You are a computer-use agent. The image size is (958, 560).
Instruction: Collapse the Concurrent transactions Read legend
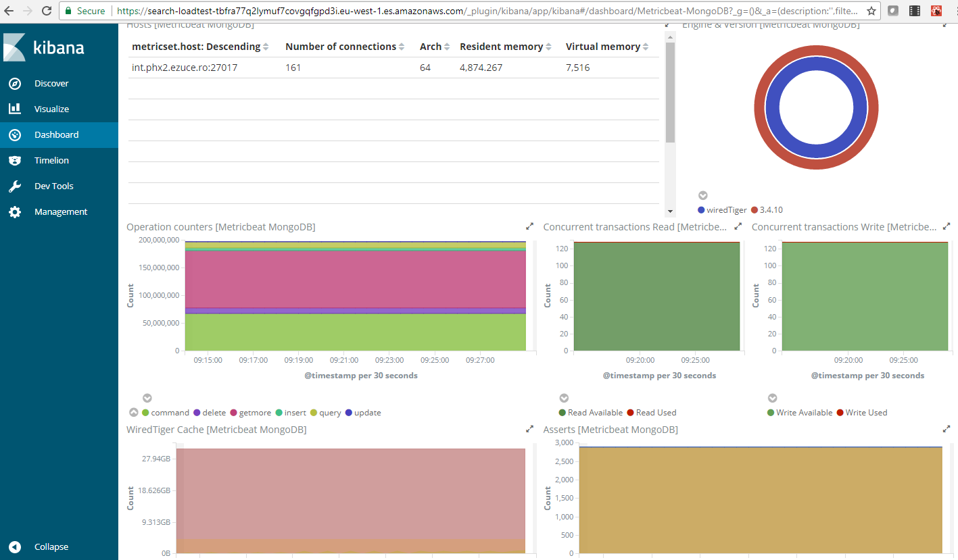pos(564,399)
